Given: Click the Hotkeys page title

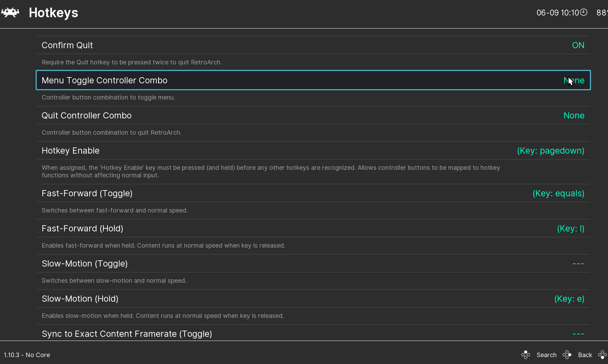Looking at the screenshot, I should [x=53, y=13].
